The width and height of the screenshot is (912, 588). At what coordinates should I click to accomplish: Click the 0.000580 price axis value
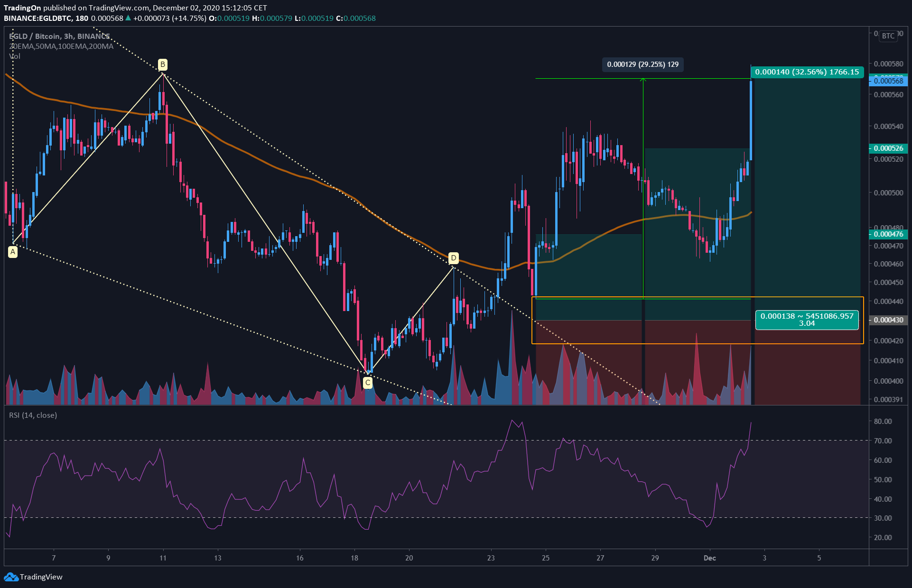[x=888, y=64]
